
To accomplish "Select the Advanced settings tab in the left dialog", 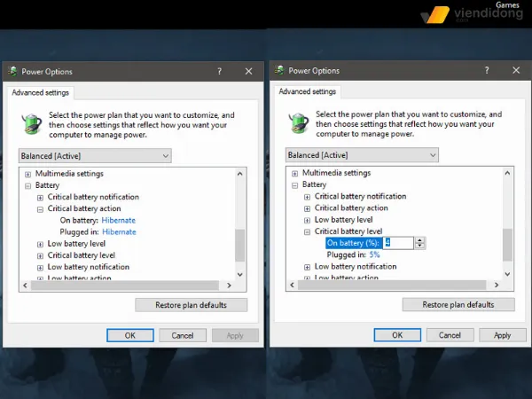I will tap(40, 92).
